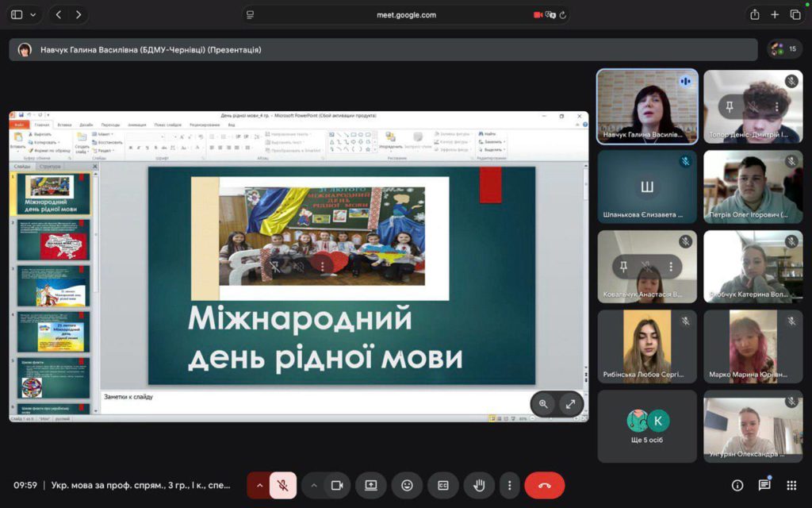
Task: Open the activities grid icon
Action: [791, 485]
